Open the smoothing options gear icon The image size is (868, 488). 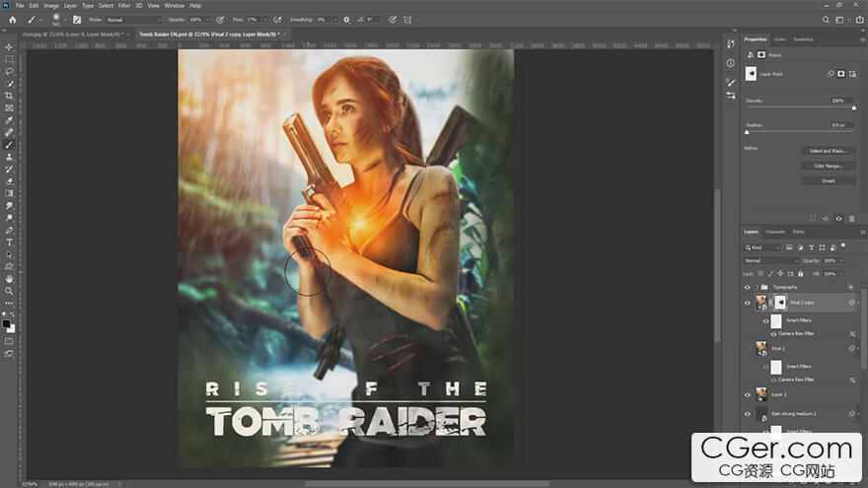click(346, 20)
